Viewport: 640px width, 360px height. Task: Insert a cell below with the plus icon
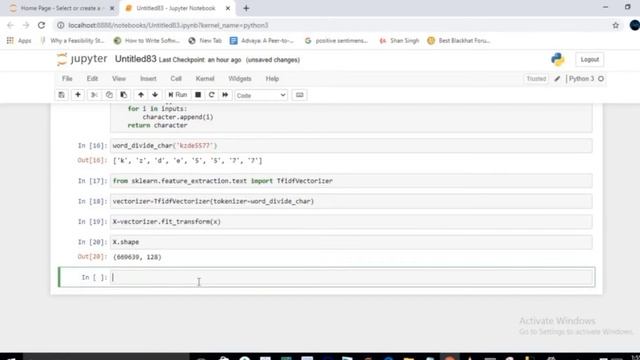click(x=78, y=95)
